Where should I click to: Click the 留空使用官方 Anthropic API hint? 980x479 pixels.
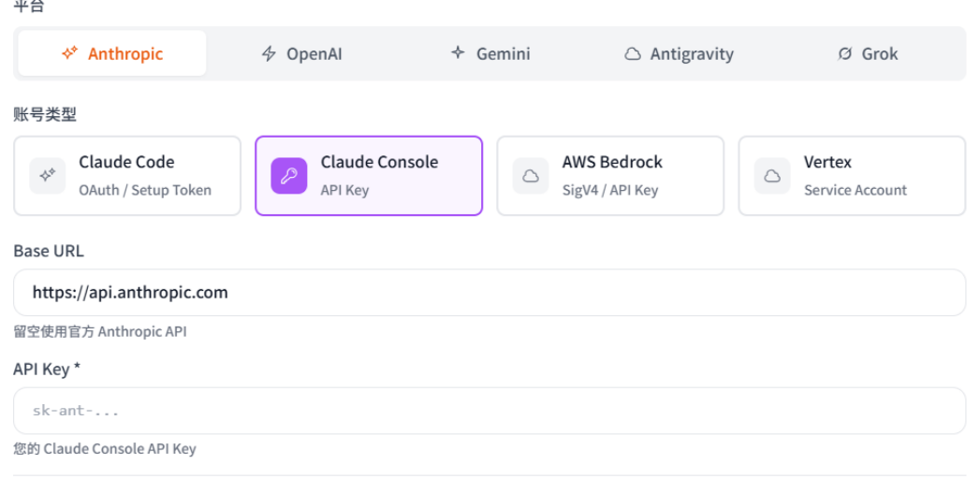100,331
